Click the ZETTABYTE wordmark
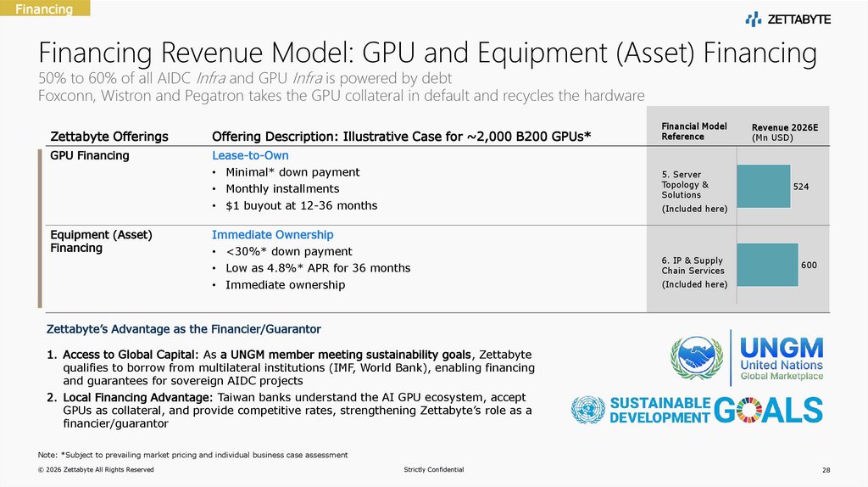Viewport: 868px width, 487px height. click(x=798, y=20)
